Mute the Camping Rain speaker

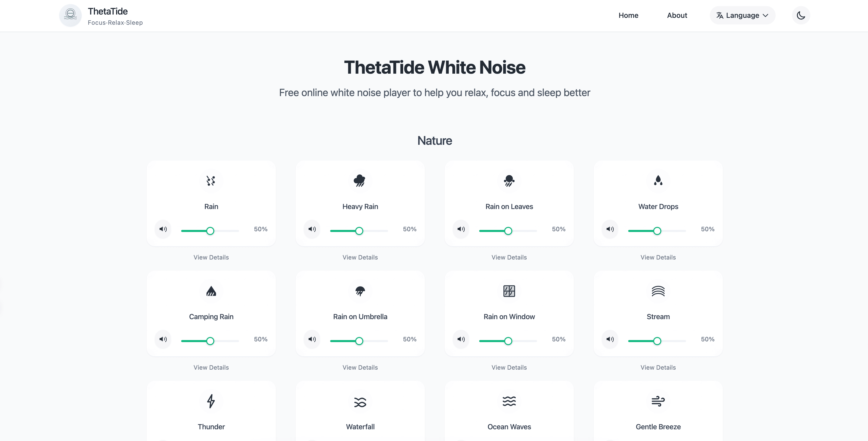(x=163, y=339)
